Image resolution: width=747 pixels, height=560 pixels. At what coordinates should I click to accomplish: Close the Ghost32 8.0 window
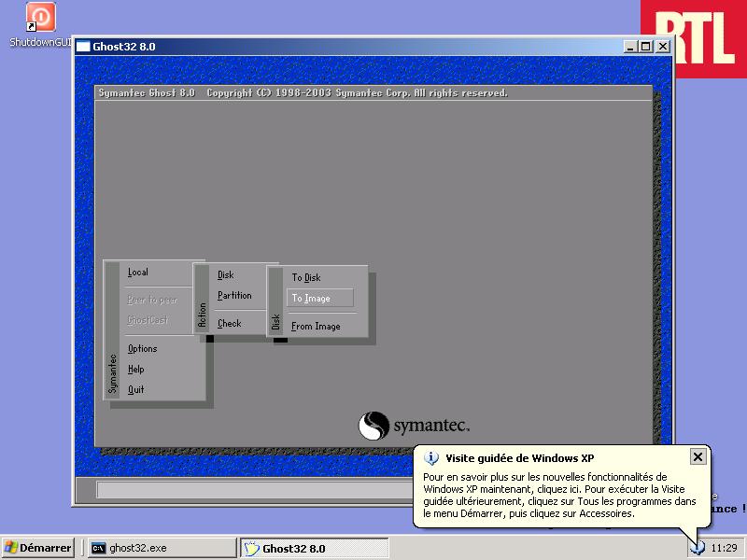click(x=663, y=47)
